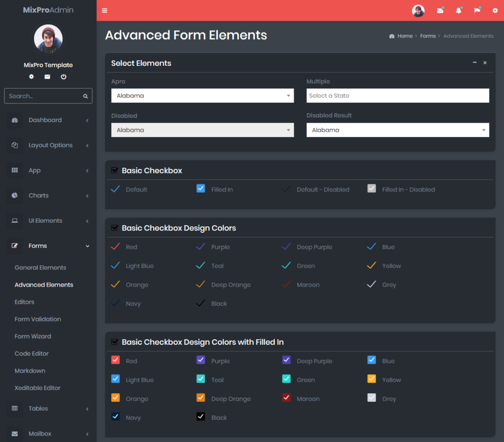This screenshot has height=442, width=504.
Task: Click the Forms breadcrumb link
Action: coord(428,36)
